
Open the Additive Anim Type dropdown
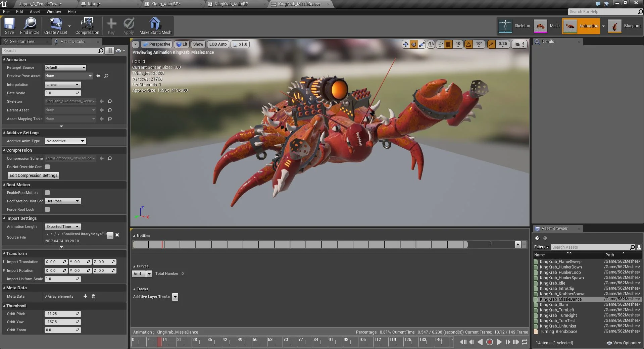[65, 141]
